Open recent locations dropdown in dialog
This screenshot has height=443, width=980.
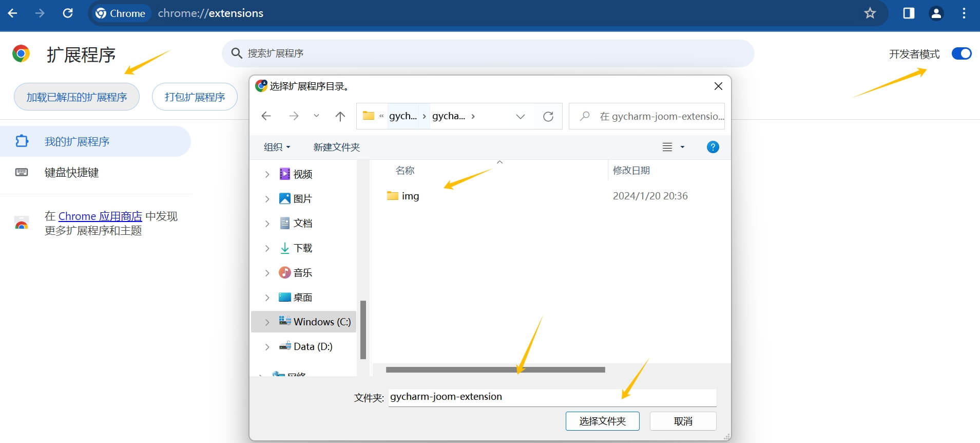tap(316, 116)
